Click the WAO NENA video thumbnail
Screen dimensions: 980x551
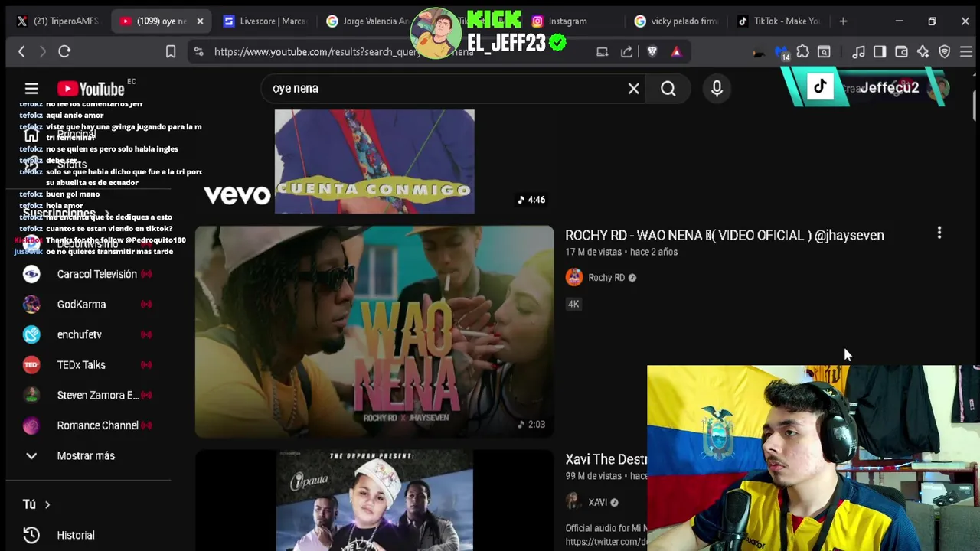point(374,331)
